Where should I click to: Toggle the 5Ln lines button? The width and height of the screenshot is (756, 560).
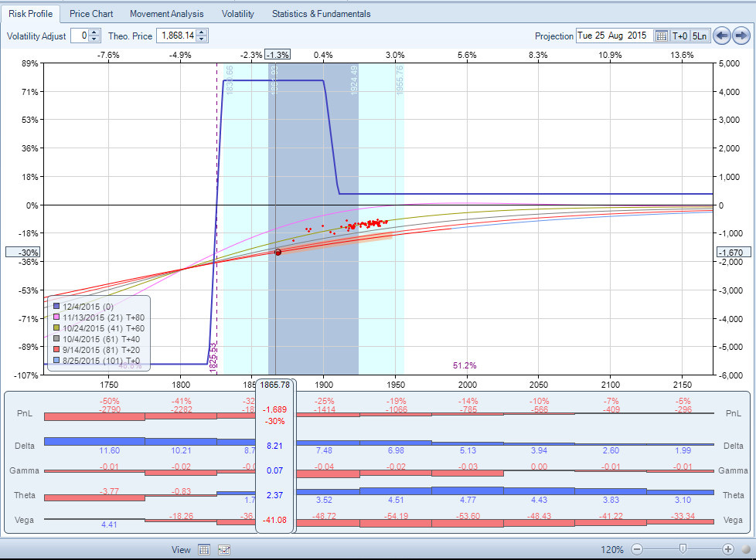coord(700,36)
